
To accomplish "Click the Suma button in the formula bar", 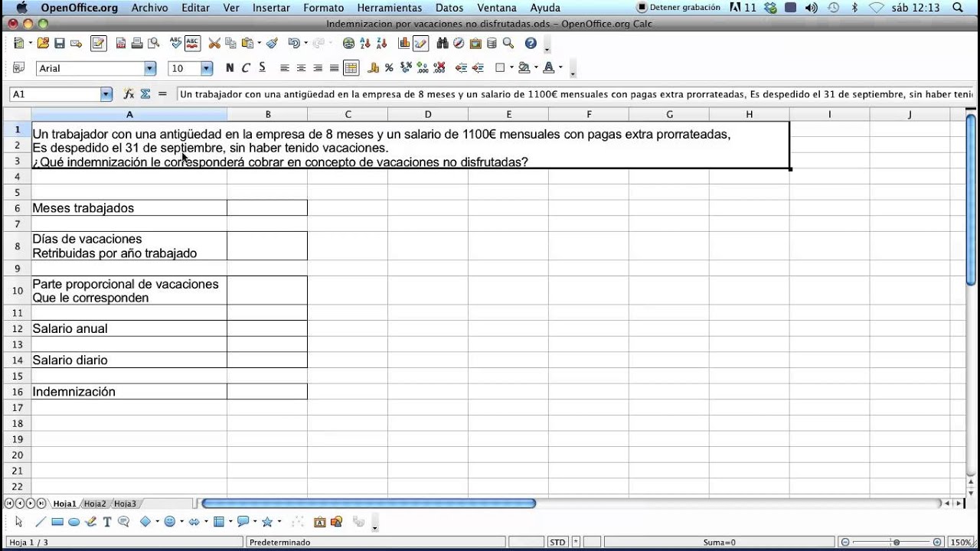I will [145, 93].
